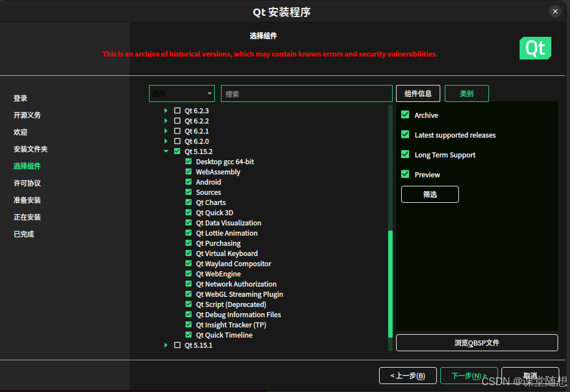Select 安装文件夹 step in sidebar
570x392 pixels.
(x=31, y=149)
